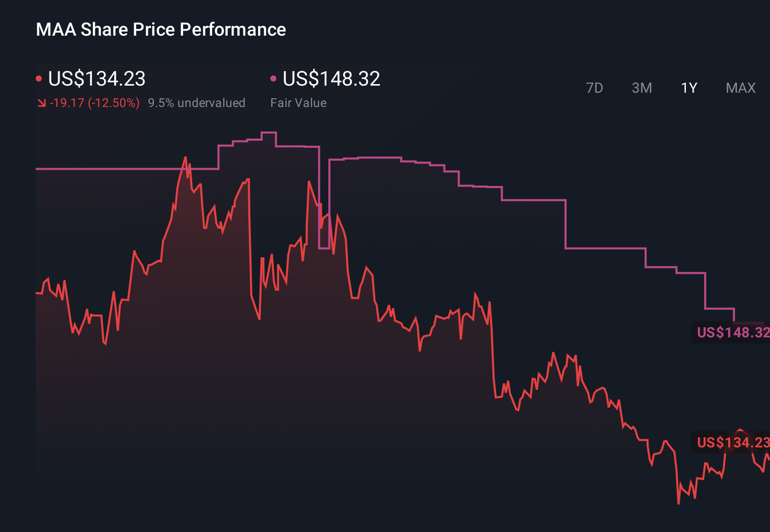
Task: Click the red downward decline arrow icon
Action: pyautogui.click(x=42, y=102)
